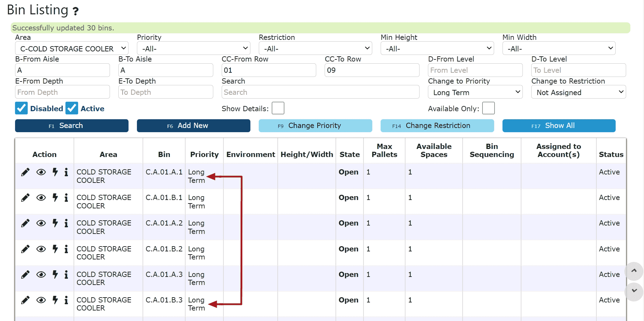Click the F1 Search button
The height and width of the screenshot is (321, 644).
click(x=72, y=126)
